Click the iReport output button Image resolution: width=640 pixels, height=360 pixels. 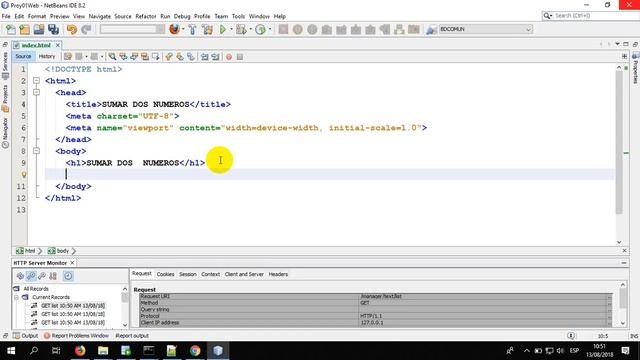coord(132,336)
